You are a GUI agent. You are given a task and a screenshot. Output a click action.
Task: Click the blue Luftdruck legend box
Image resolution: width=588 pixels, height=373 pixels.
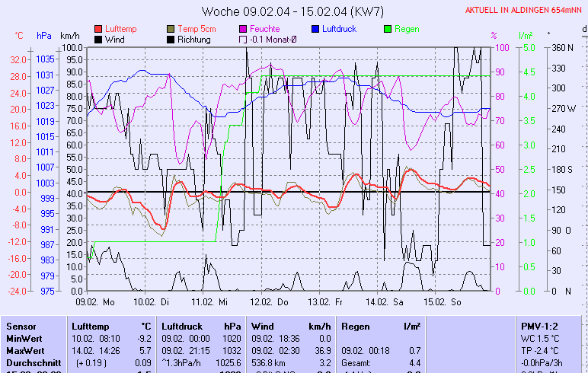[316, 29]
